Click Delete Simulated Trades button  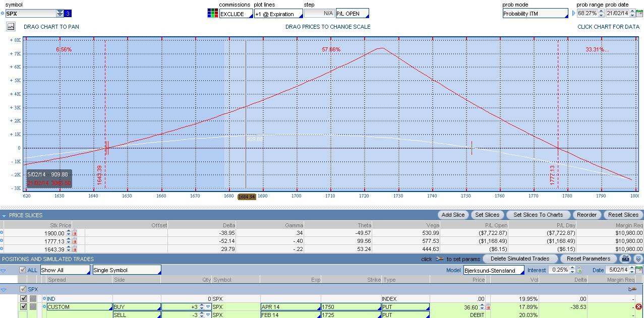[x=519, y=259]
